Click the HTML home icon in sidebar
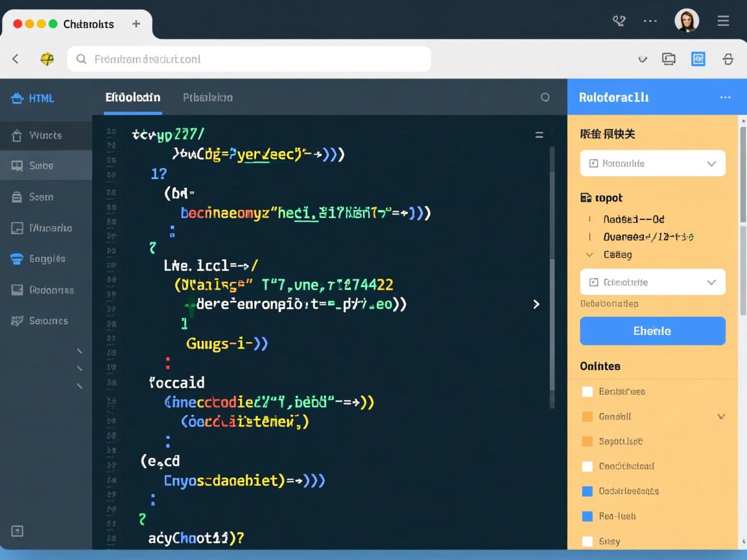The height and width of the screenshot is (560, 747). 18,99
